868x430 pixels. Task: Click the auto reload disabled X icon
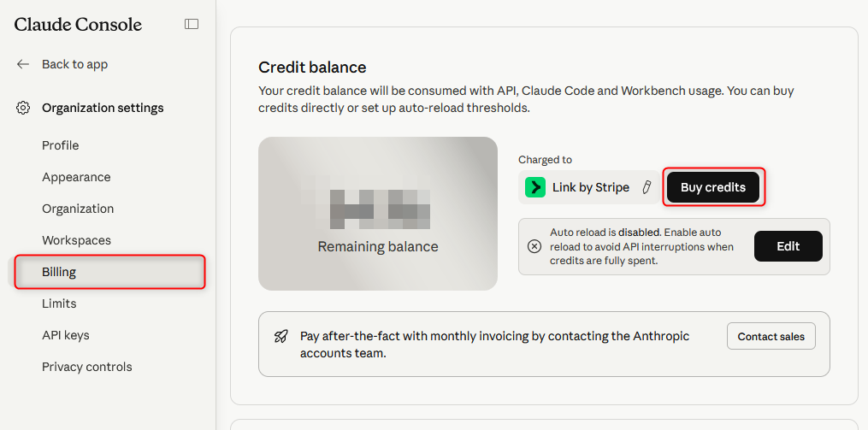tap(534, 246)
